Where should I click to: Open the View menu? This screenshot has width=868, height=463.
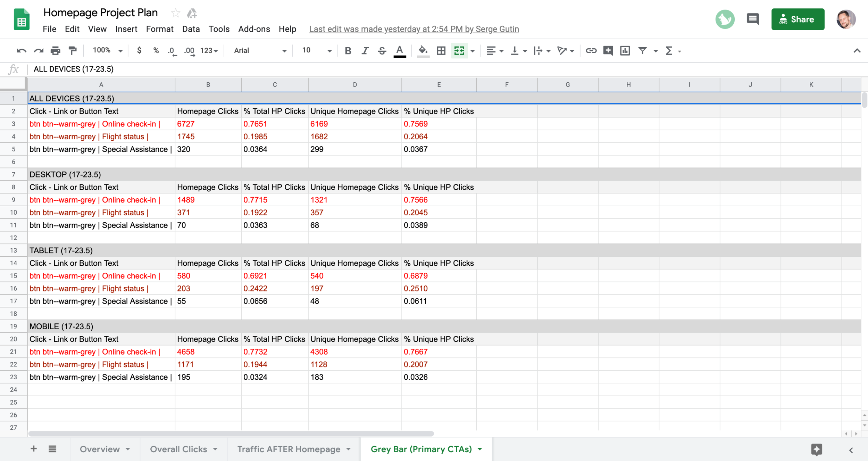[97, 29]
